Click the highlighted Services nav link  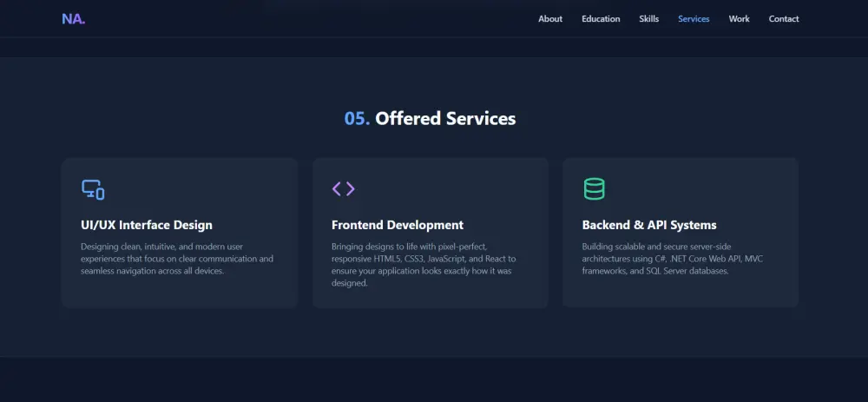tap(694, 19)
